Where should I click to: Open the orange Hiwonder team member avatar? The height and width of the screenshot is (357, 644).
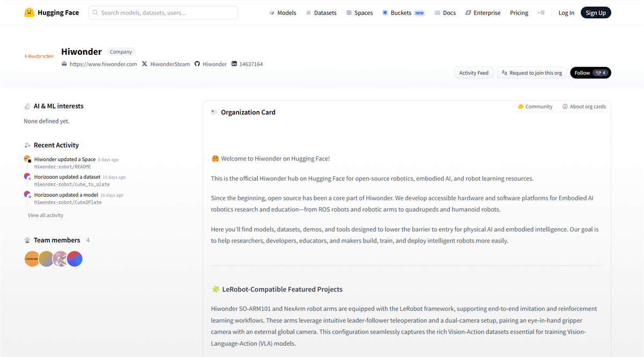coord(32,259)
